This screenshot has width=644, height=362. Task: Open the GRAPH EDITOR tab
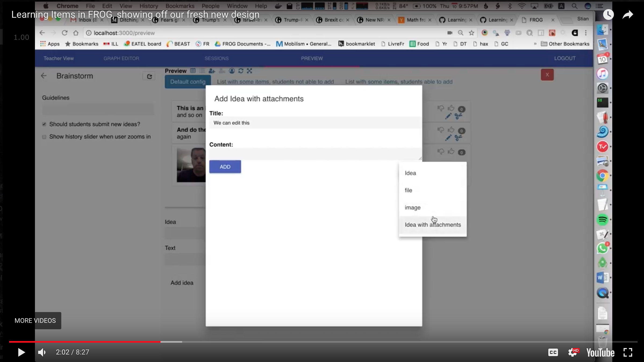click(121, 58)
